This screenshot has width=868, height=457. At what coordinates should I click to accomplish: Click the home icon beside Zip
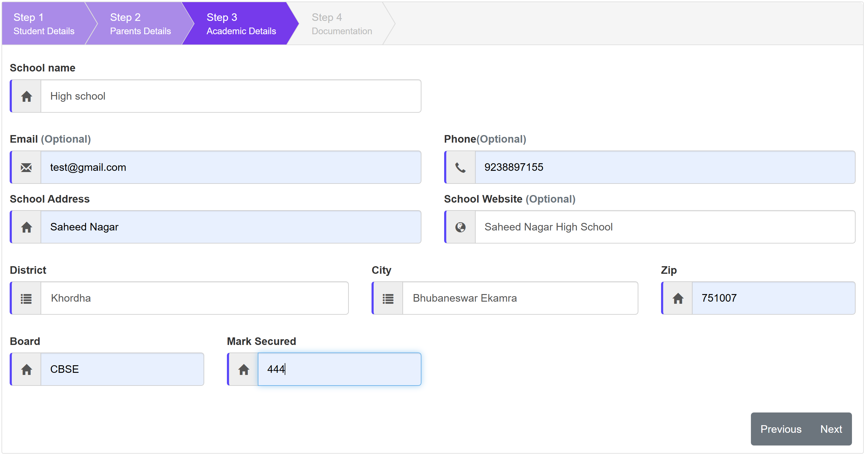point(678,299)
